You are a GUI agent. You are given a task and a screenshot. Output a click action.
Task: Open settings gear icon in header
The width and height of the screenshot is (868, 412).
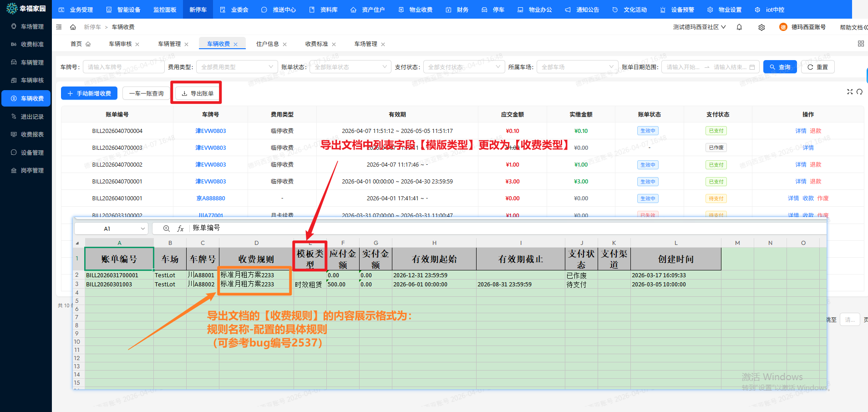coord(761,27)
